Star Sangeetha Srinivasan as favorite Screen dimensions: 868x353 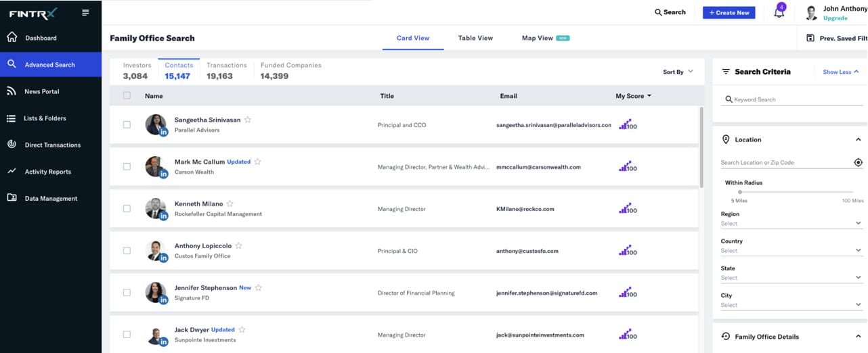coord(248,120)
